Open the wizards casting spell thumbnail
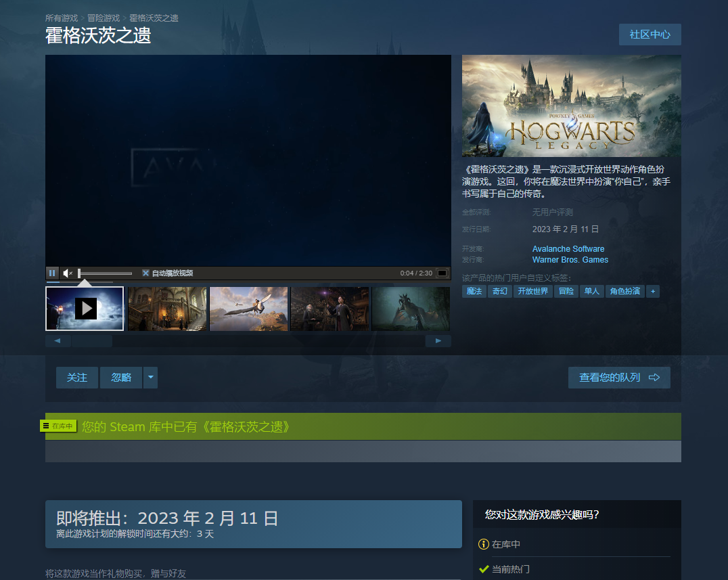The height and width of the screenshot is (580, 728). 329,309
